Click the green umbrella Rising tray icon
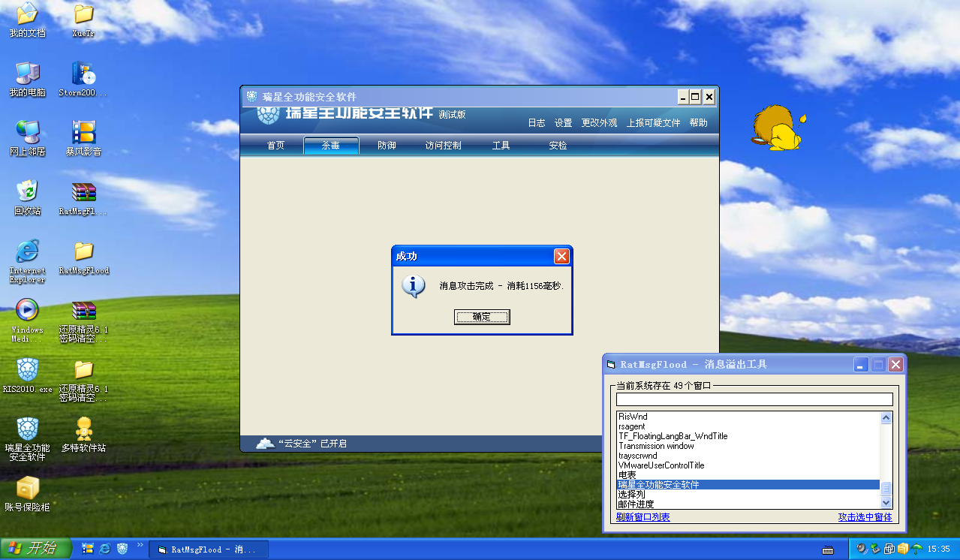 pyautogui.click(x=916, y=549)
